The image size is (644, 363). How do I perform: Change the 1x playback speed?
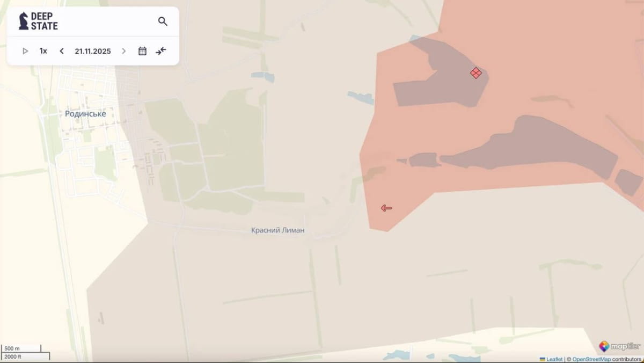pos(43,51)
